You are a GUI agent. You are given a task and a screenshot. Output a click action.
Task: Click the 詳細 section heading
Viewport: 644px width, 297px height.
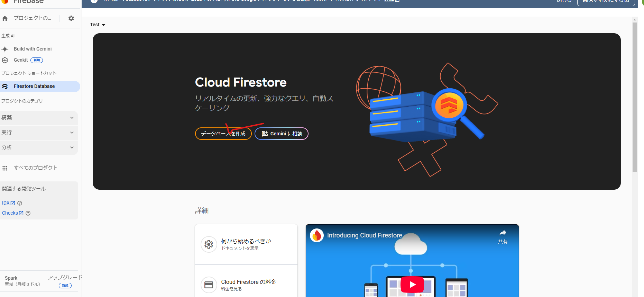pos(202,211)
